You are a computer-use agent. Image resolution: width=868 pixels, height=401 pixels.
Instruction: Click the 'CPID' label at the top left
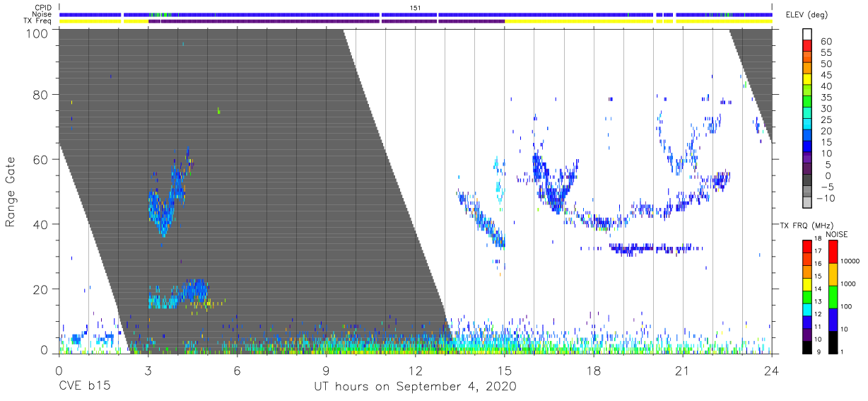point(44,7)
